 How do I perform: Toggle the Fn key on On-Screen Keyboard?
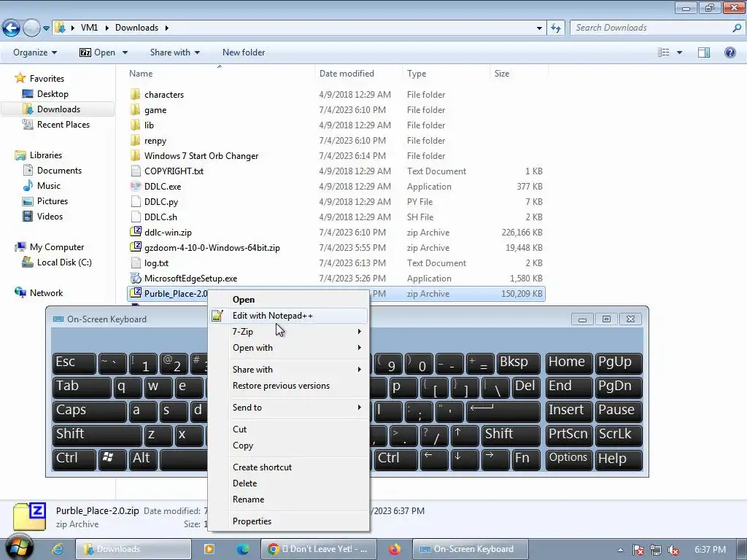(526, 459)
